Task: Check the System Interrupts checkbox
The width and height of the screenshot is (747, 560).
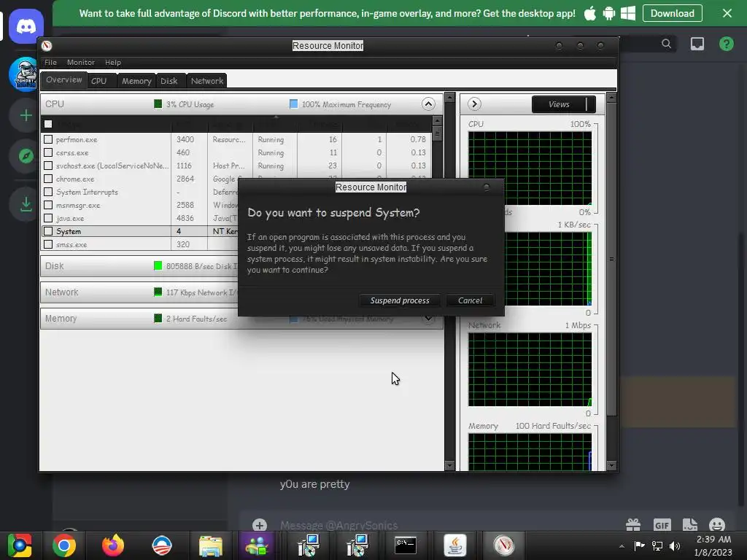Action: 48,192
